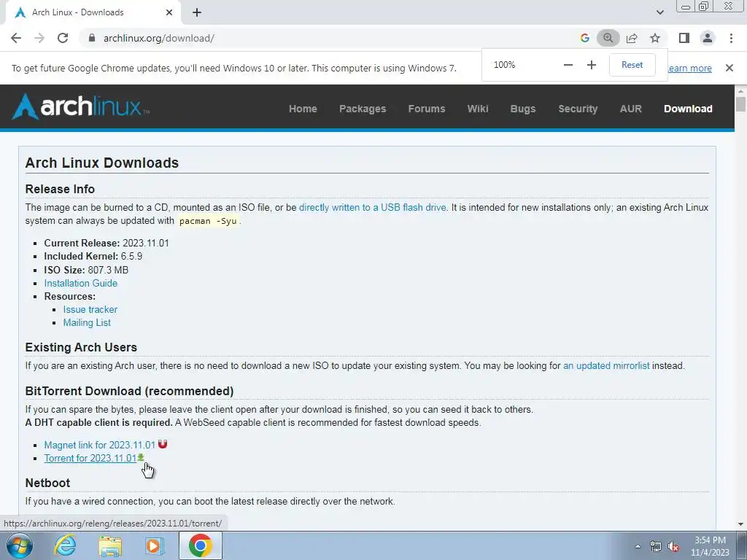Decrease zoom with the minus button
Screen dimensions: 747x560
click(568, 65)
